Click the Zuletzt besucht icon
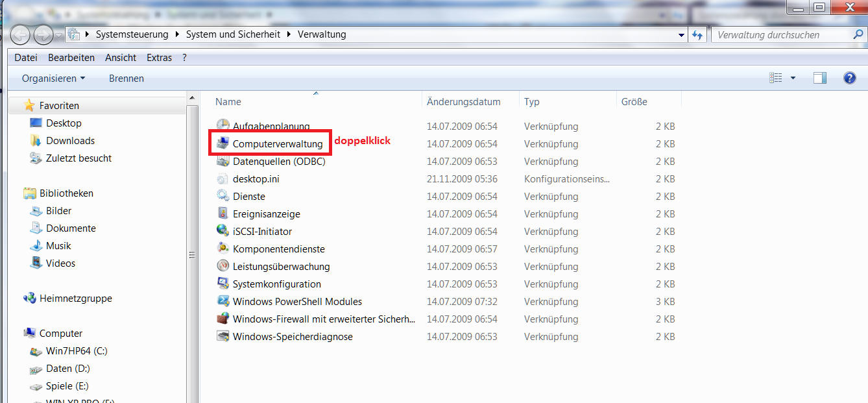 36,158
